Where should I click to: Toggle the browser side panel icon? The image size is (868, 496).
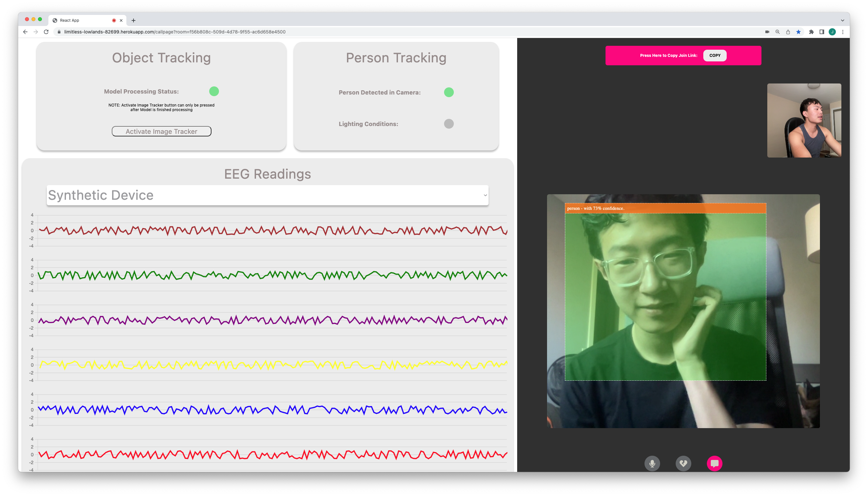pos(822,32)
